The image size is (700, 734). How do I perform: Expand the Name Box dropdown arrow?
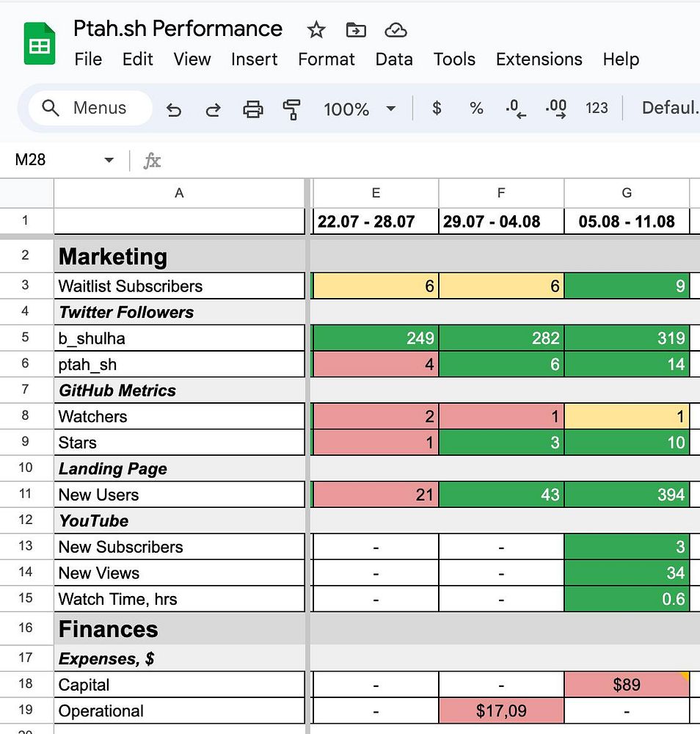109,160
